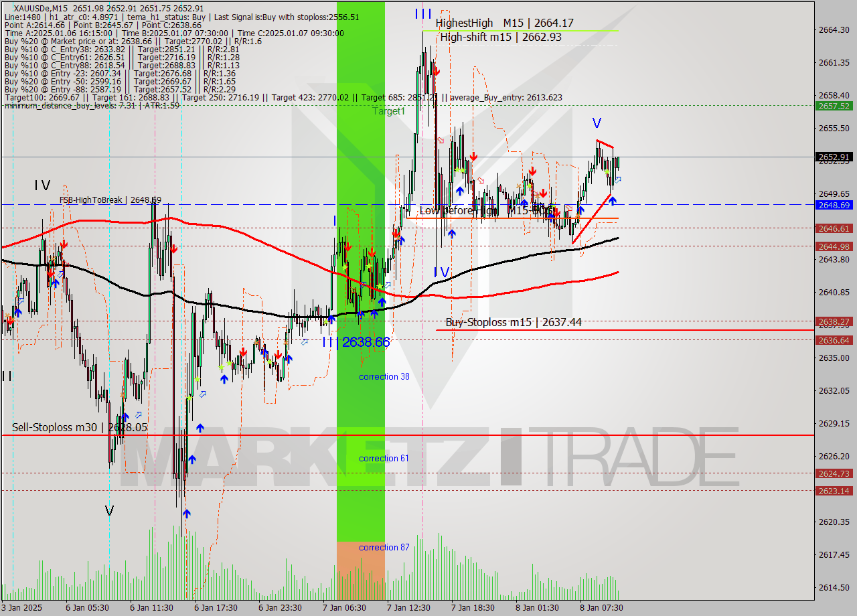Click the green Target1 label
This screenshot has width=857, height=616.
[389, 111]
